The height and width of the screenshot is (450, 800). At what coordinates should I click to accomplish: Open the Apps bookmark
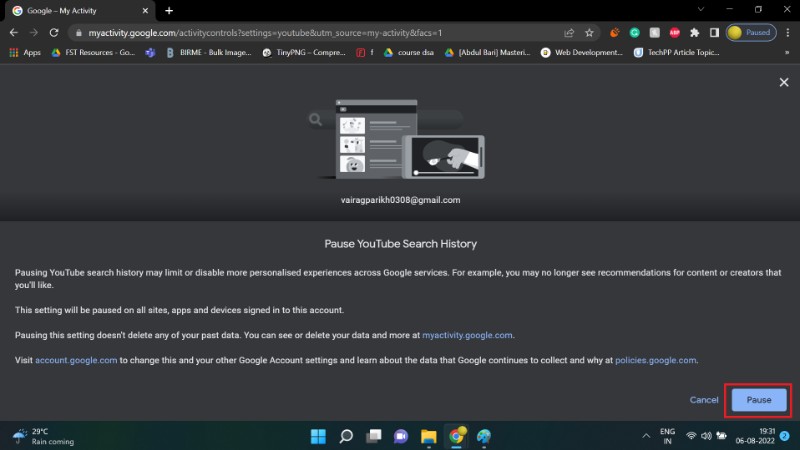[x=25, y=53]
